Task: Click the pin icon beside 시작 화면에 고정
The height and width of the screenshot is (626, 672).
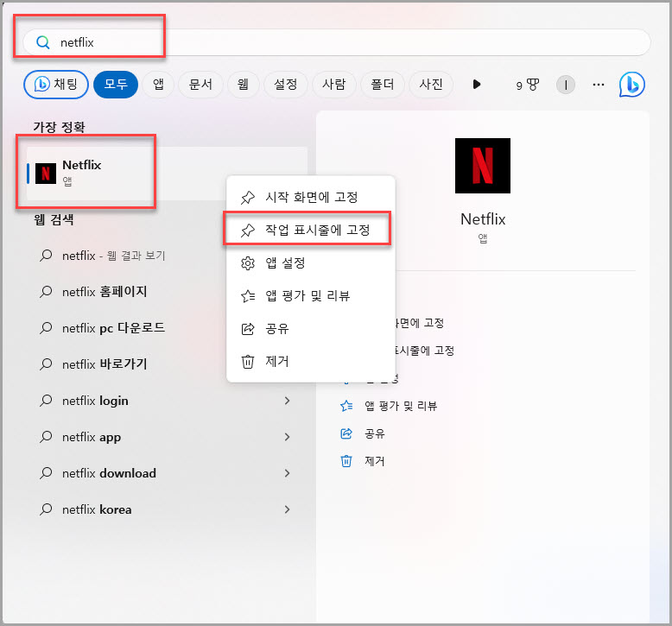Action: [248, 198]
